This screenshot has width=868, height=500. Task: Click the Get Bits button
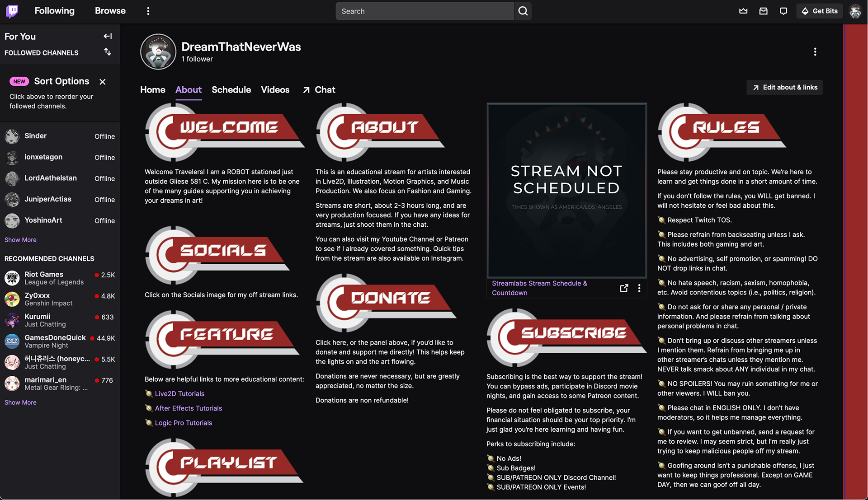click(820, 11)
